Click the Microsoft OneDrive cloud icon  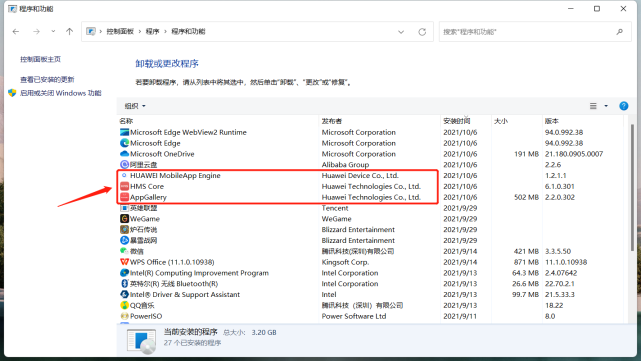124,154
